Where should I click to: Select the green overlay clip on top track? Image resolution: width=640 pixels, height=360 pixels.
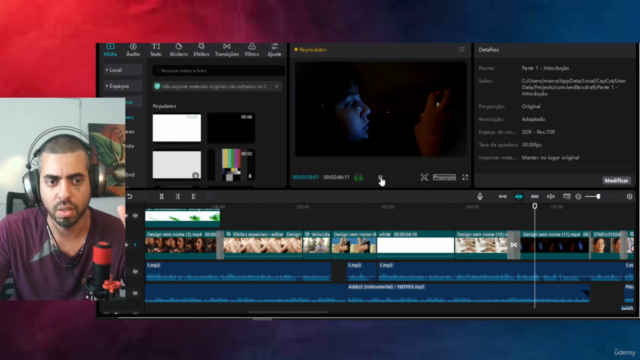(182, 218)
